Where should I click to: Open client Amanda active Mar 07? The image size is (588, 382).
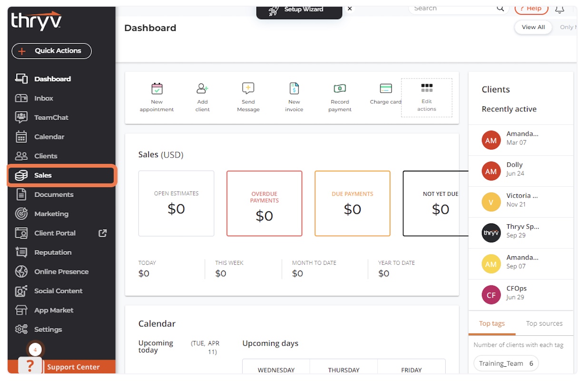pos(521,140)
